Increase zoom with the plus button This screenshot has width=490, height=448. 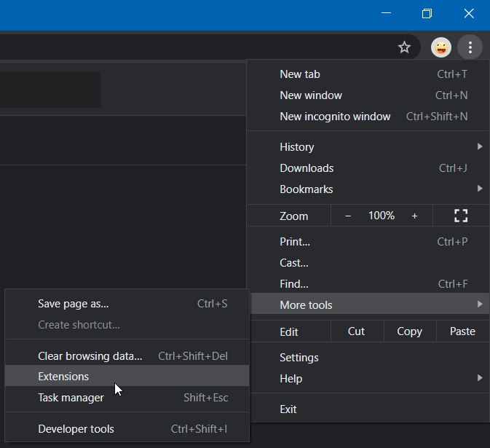[414, 216]
